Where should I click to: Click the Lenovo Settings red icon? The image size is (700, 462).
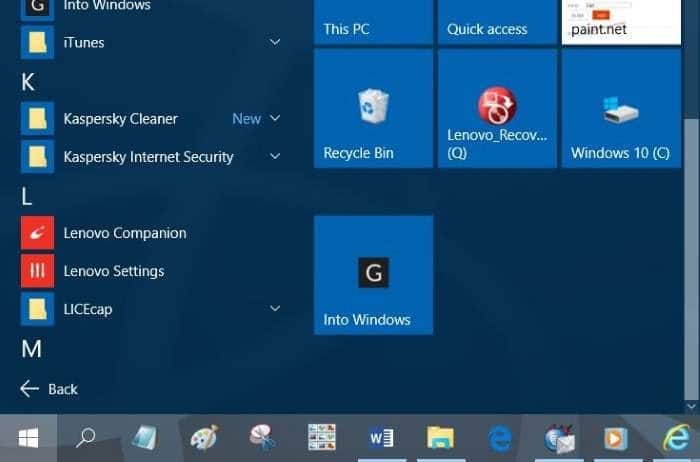38,271
